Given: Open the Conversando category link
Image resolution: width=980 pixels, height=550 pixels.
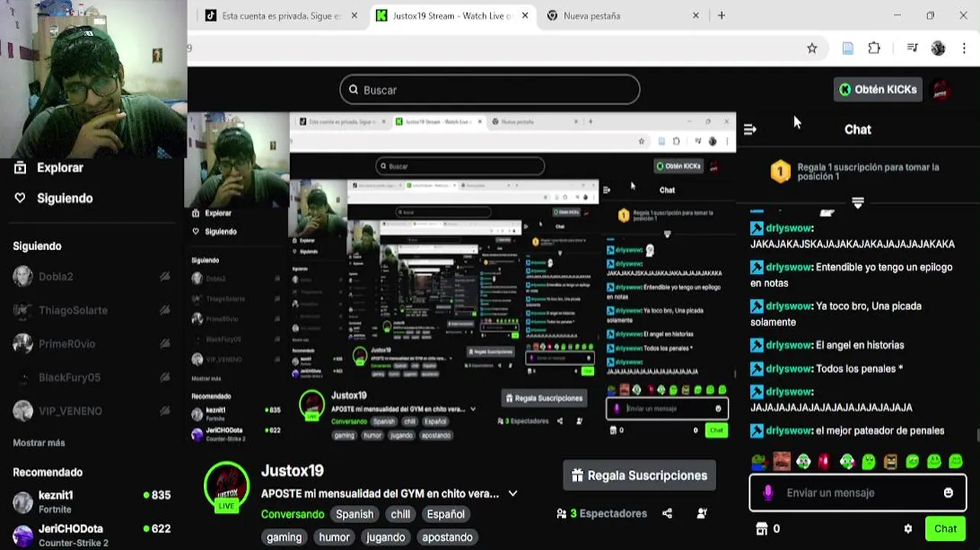Looking at the screenshot, I should point(292,514).
